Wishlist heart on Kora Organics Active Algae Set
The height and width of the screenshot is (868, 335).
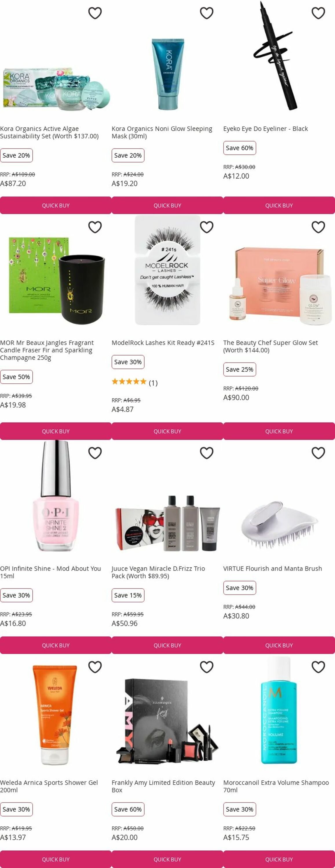coord(95,13)
